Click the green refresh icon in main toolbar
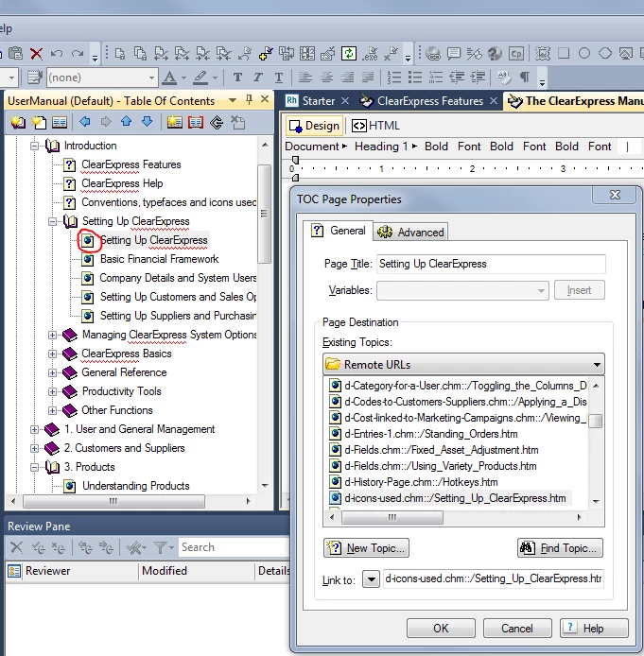 pyautogui.click(x=349, y=54)
